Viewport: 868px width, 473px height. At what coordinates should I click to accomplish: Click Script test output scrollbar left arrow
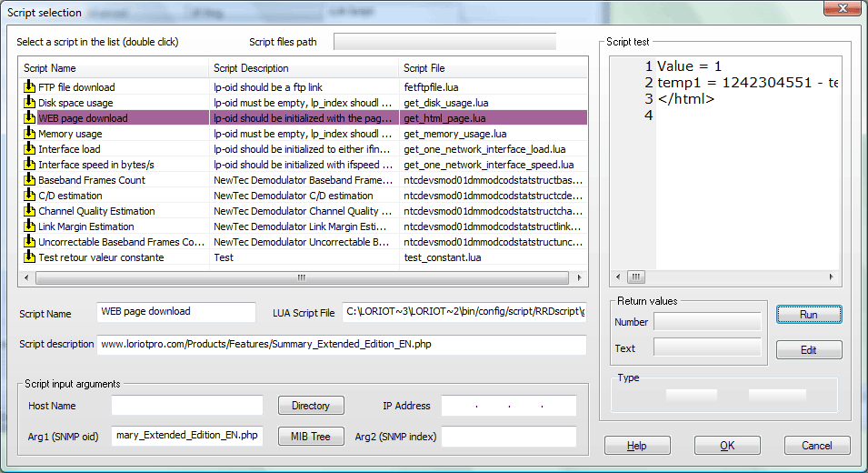tap(618, 277)
